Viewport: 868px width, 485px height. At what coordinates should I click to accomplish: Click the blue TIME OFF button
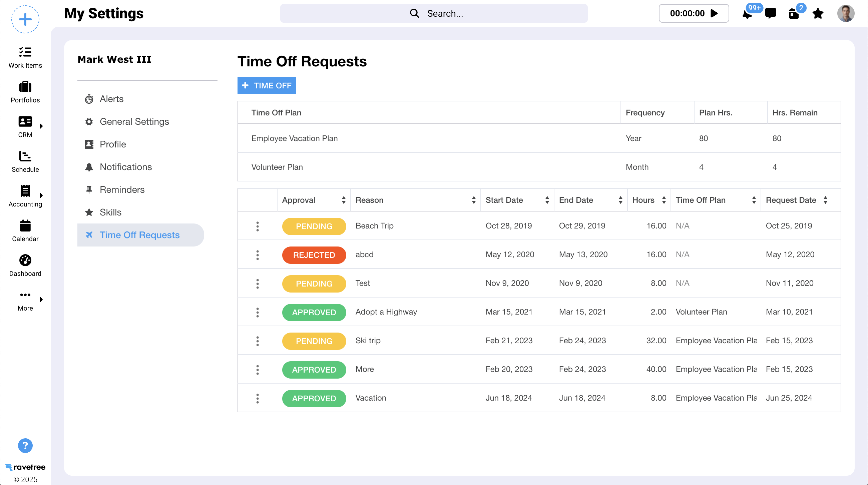click(x=267, y=86)
